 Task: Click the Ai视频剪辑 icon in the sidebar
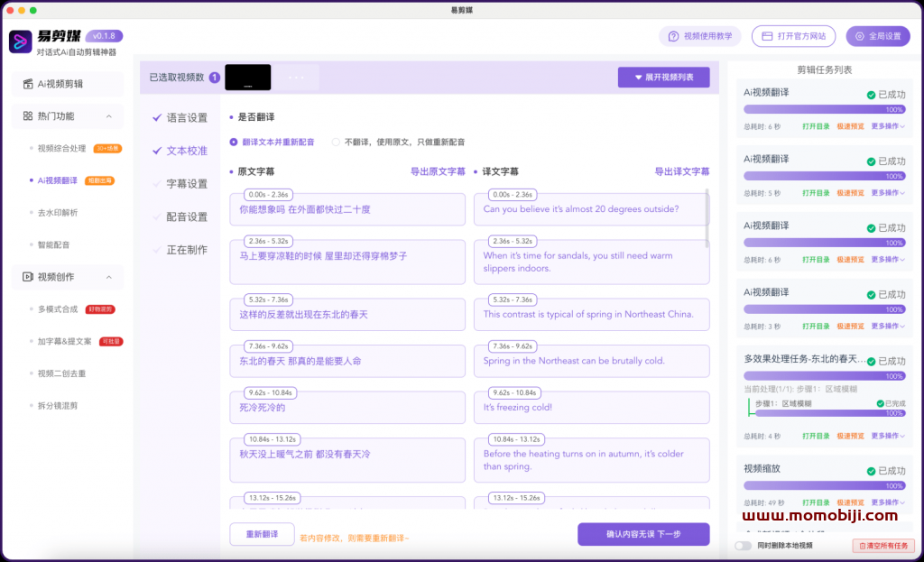pos(27,84)
